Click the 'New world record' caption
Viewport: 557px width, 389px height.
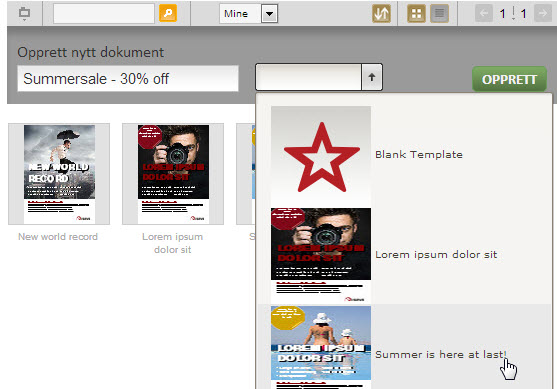[x=58, y=237]
